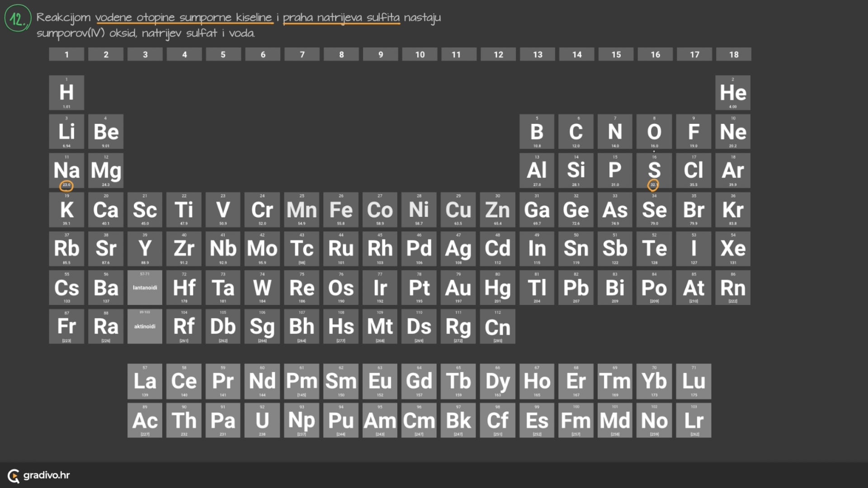This screenshot has height=488, width=868.
Task: Select the sulfur (S) element tile
Action: 654,171
